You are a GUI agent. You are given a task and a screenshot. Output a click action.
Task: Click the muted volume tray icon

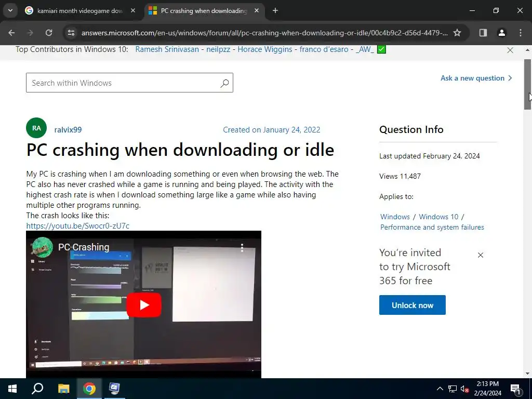coord(464,389)
